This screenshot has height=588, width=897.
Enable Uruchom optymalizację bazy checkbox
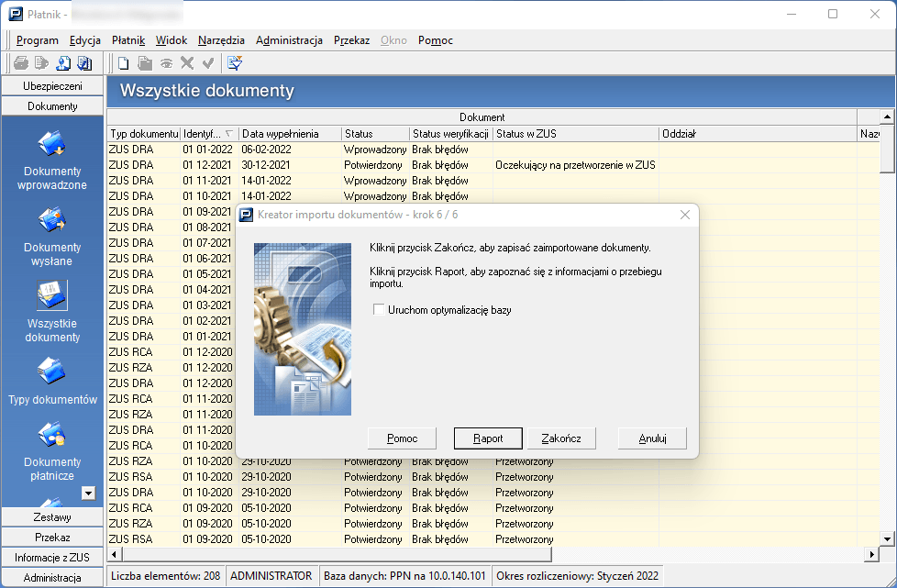[379, 310]
